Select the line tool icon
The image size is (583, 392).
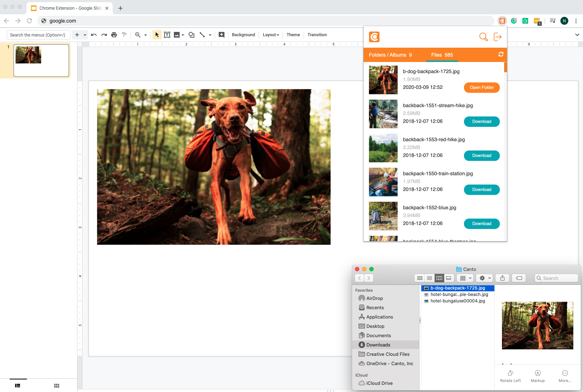[202, 35]
